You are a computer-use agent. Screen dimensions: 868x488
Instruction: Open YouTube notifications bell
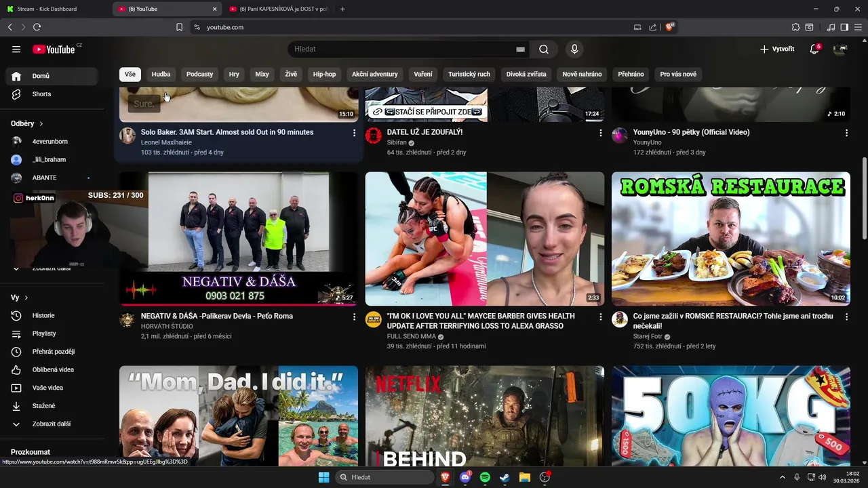814,49
